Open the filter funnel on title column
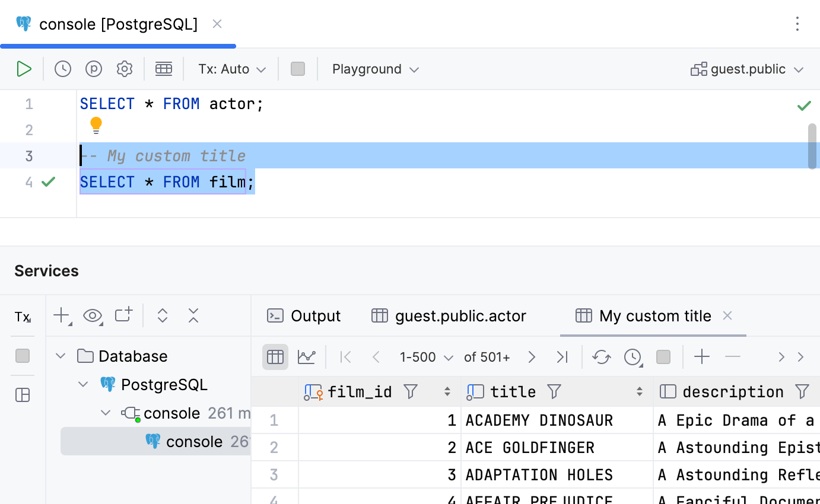Image resolution: width=820 pixels, height=504 pixels. point(554,391)
